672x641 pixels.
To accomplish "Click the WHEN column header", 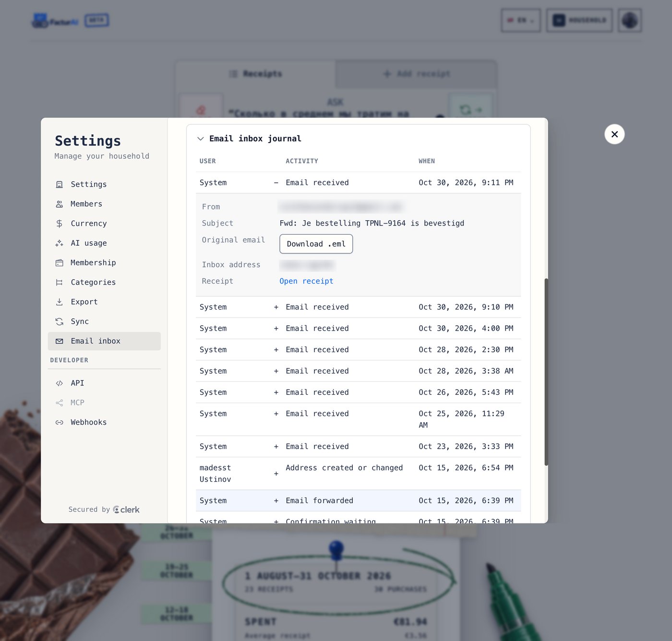I will click(427, 161).
